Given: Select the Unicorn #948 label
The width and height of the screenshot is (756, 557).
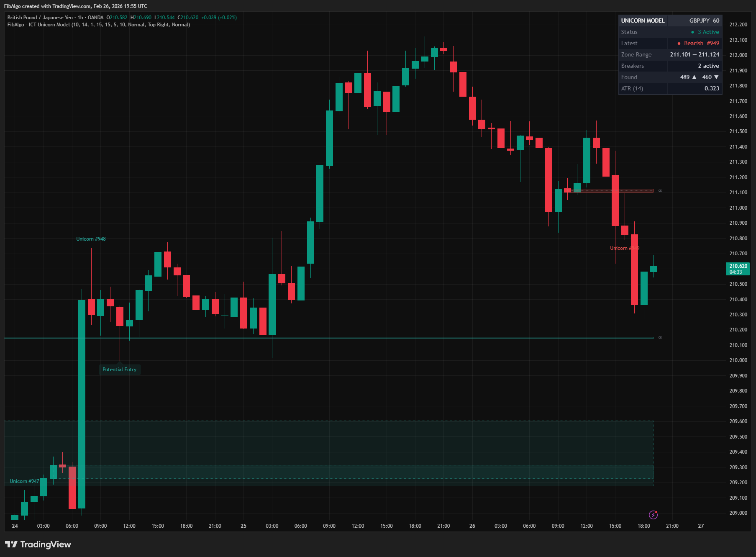Looking at the screenshot, I should (x=91, y=239).
